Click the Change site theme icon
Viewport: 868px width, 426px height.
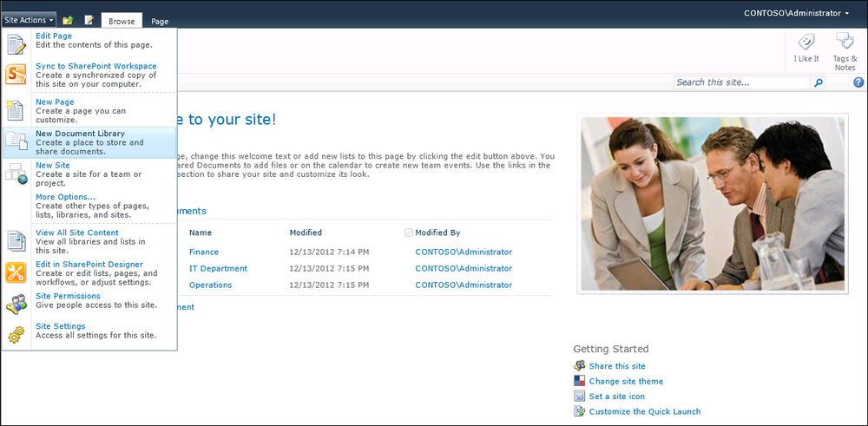click(x=580, y=381)
